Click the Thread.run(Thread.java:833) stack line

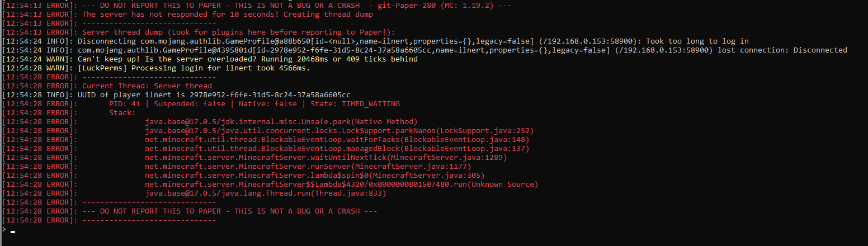coord(266,193)
